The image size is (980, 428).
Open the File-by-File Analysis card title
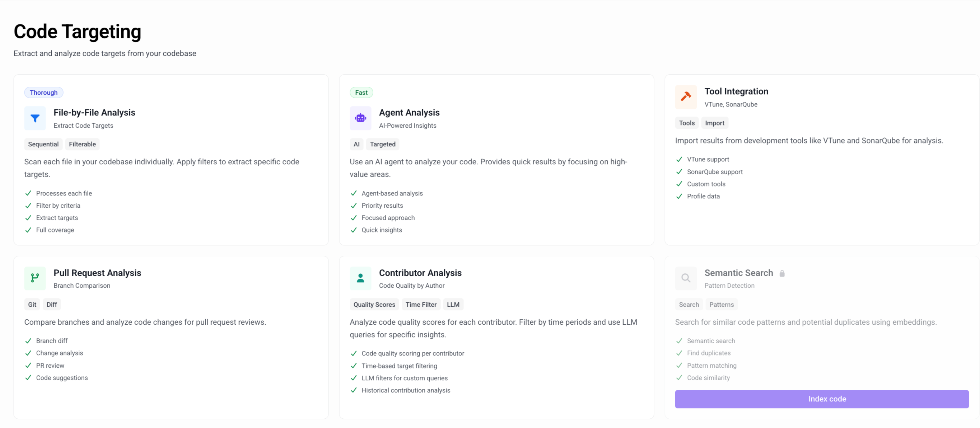(94, 113)
